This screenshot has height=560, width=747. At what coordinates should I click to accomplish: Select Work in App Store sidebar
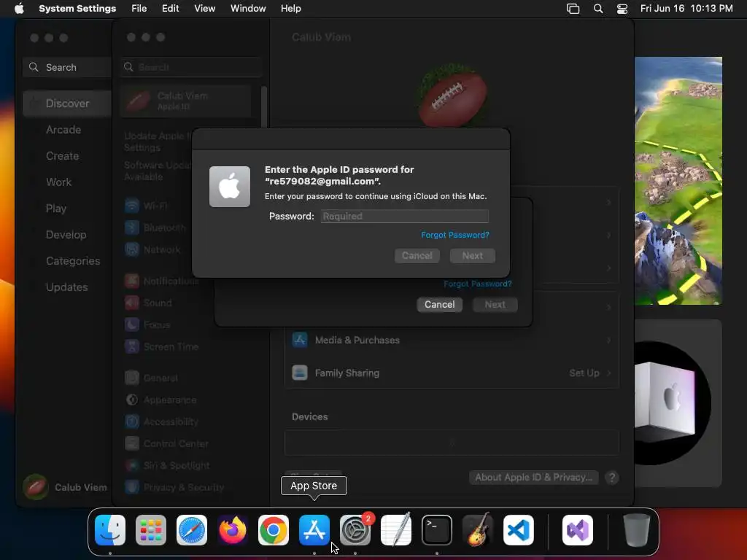coord(58,182)
